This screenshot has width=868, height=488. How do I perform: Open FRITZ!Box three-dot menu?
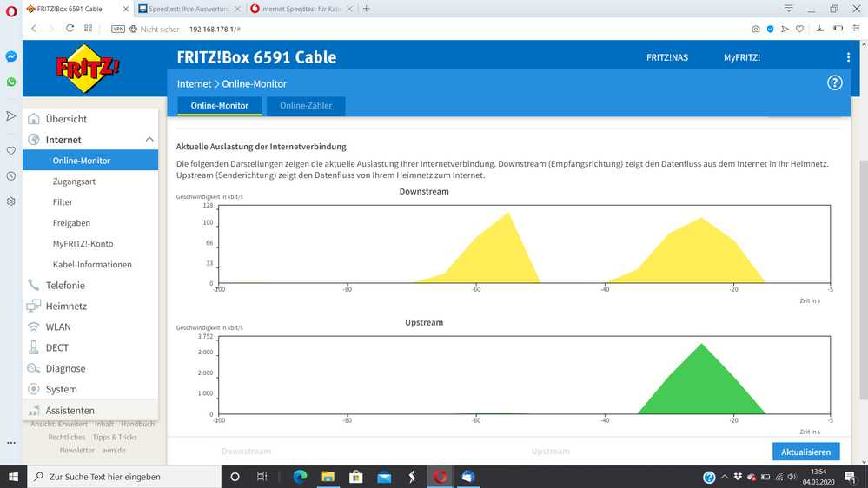pyautogui.click(x=848, y=57)
